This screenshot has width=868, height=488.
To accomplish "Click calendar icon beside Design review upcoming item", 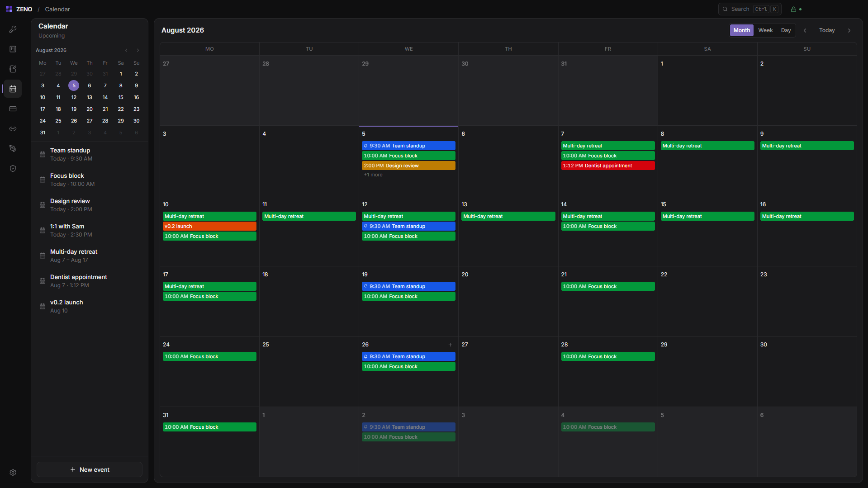I will point(43,205).
